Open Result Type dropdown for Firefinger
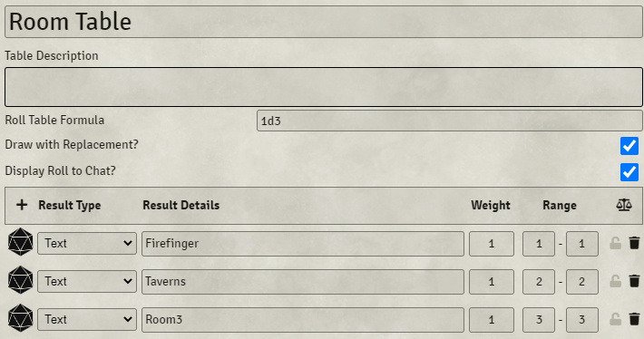 [87, 244]
